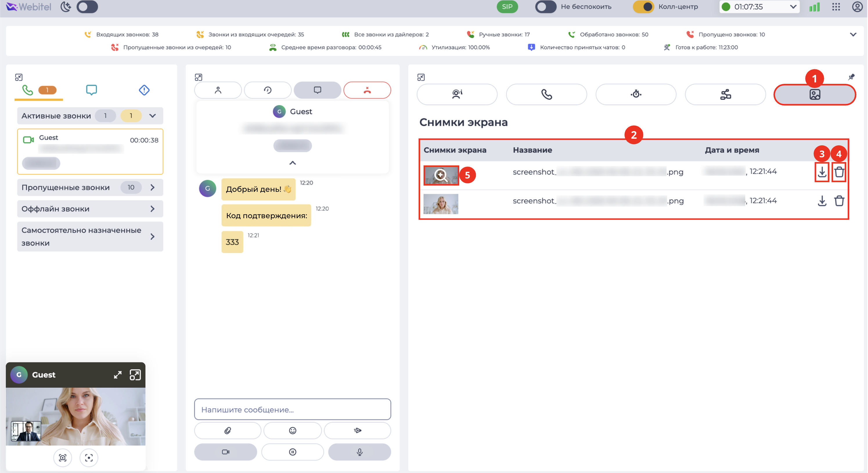Viewport: 868px width, 473px height.
Task: Open the call history tab
Action: tap(268, 90)
